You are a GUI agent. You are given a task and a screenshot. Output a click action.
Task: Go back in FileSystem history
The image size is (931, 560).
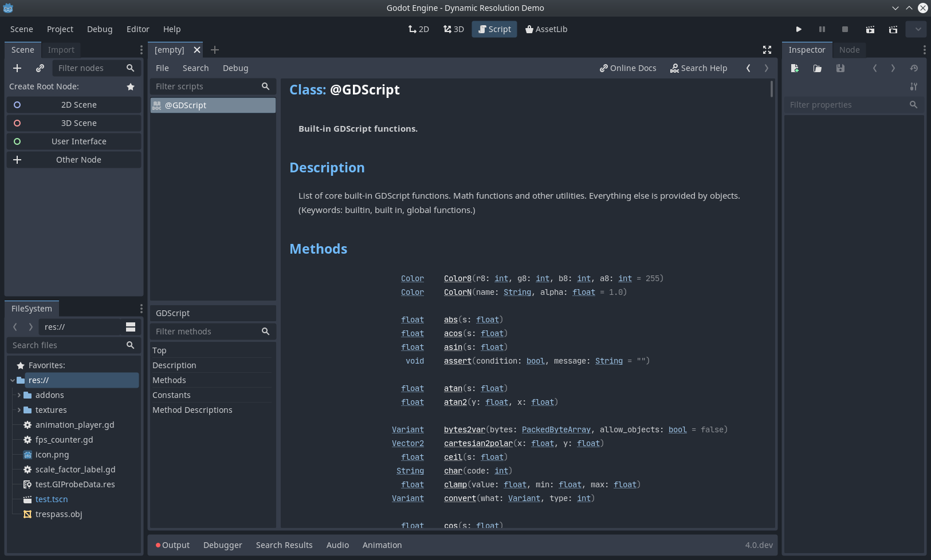[15, 327]
